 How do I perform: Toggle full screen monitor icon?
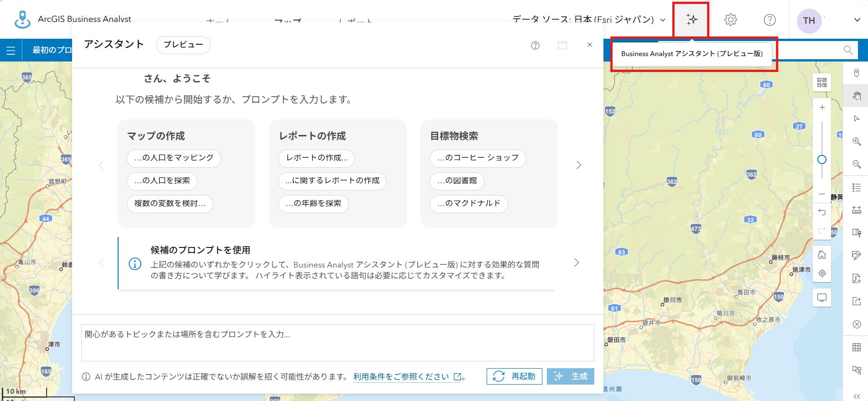pos(822,298)
